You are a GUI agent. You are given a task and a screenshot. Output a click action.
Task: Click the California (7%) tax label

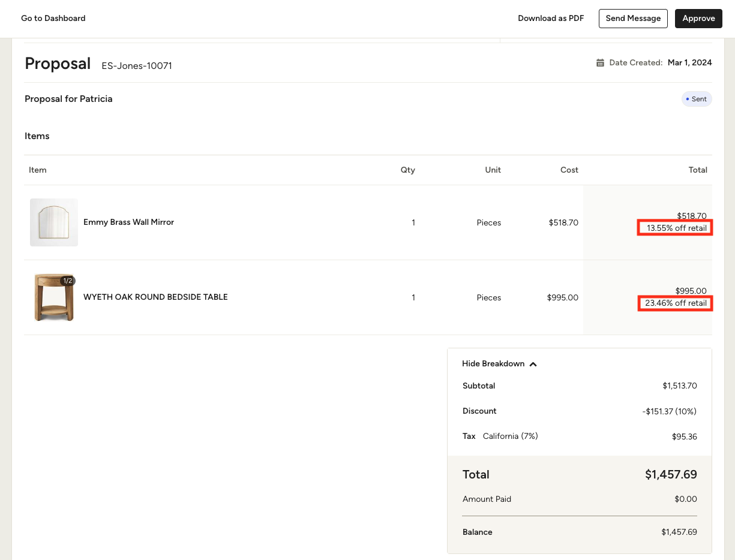[x=510, y=436]
